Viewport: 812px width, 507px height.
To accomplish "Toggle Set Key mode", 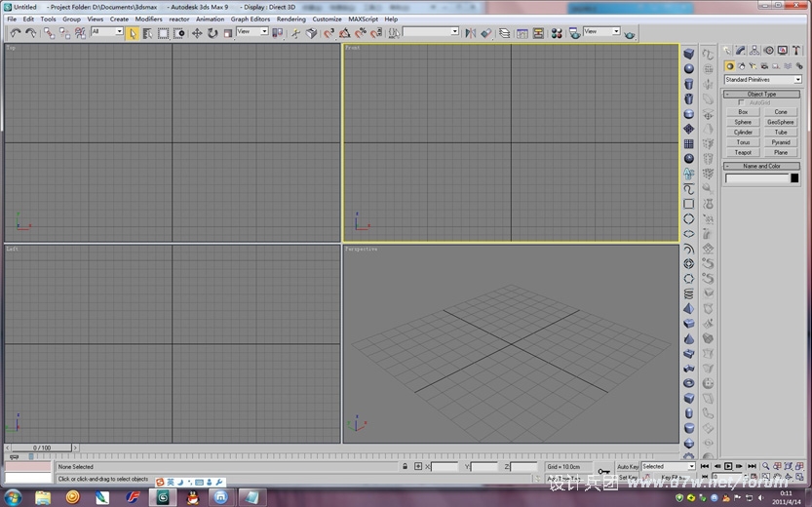I will point(628,477).
